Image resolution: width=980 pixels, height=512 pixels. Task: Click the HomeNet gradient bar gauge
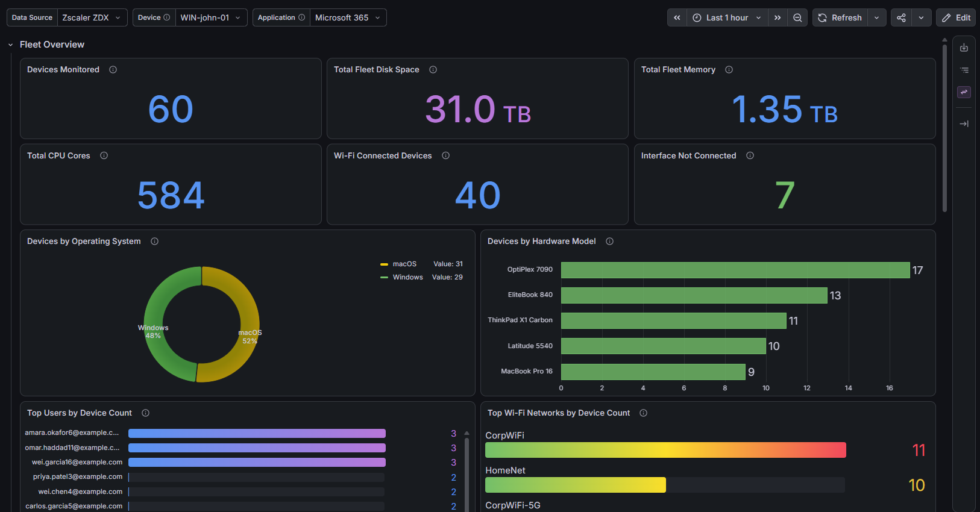(x=576, y=485)
